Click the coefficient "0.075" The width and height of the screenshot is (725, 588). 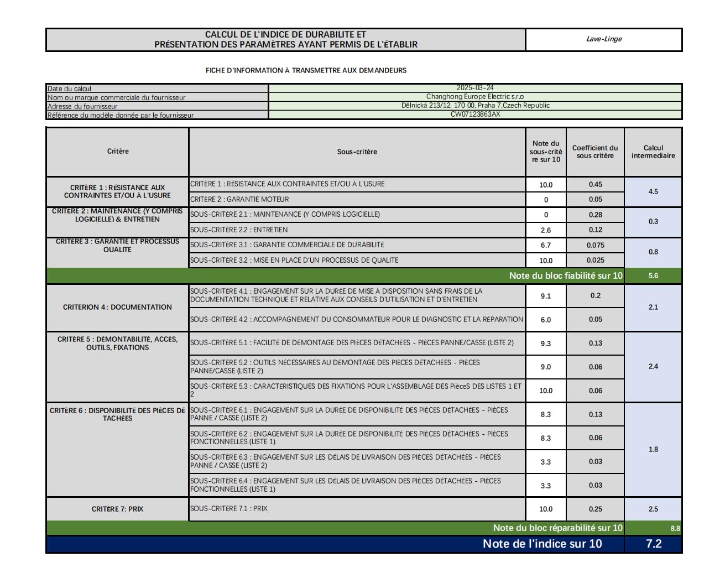(596, 245)
